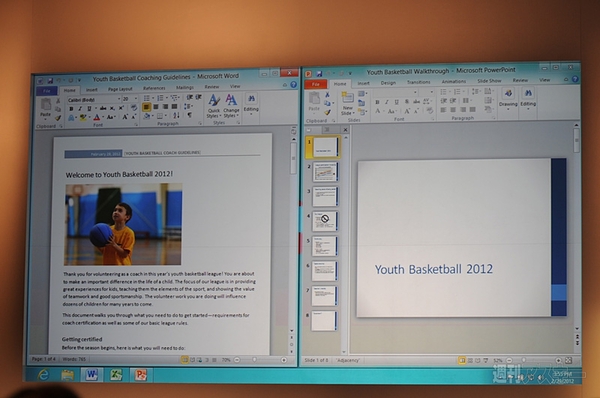Viewport: 600px width, 398px height.
Task: Toggle Strikethrough in Word's Font group
Action: tap(103, 108)
